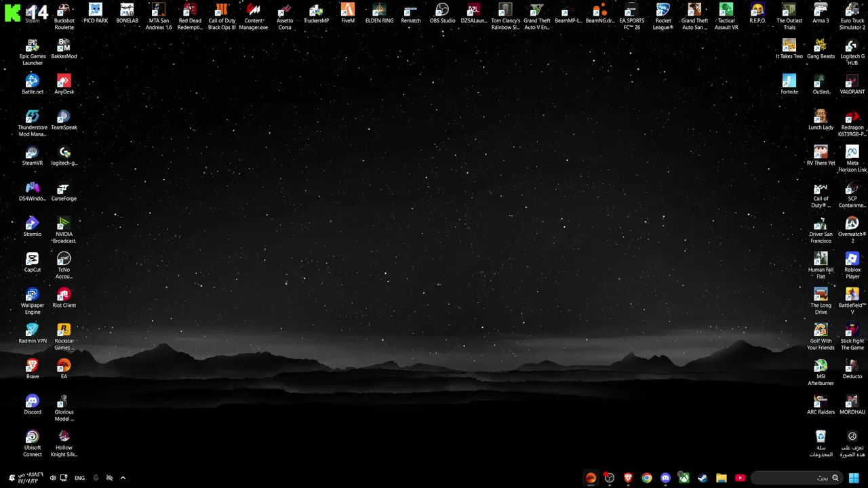The height and width of the screenshot is (488, 868).
Task: Select the CurseForge desktop icon
Action: coord(64,191)
